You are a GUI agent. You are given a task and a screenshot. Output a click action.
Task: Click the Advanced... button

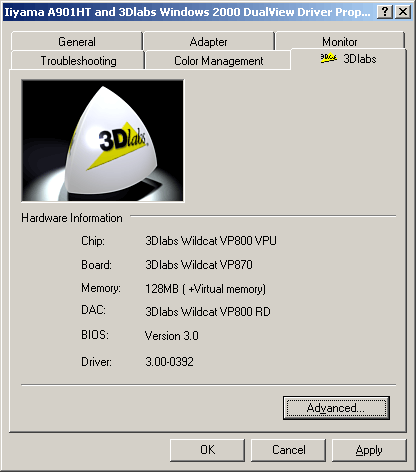pos(336,408)
